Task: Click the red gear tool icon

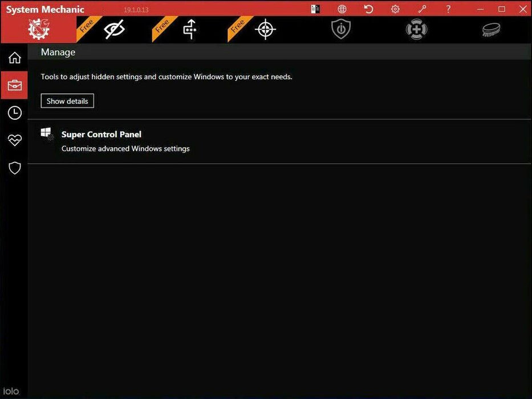Action: tap(38, 29)
